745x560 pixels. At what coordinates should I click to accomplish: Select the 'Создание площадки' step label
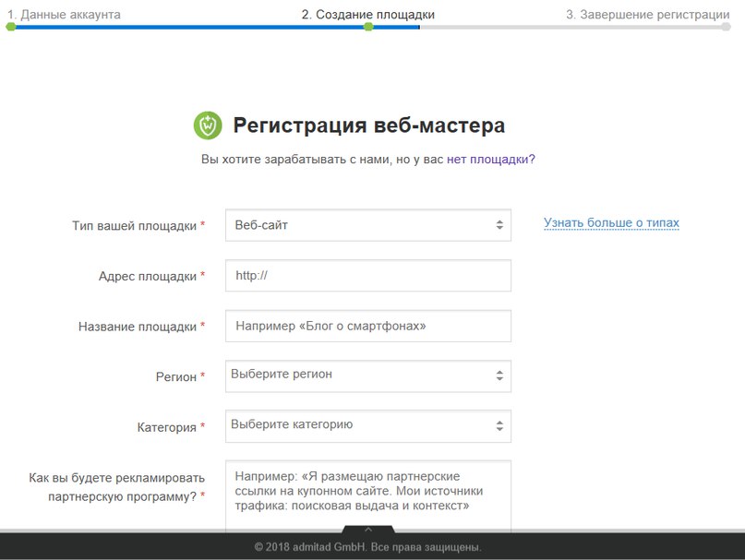(x=367, y=15)
